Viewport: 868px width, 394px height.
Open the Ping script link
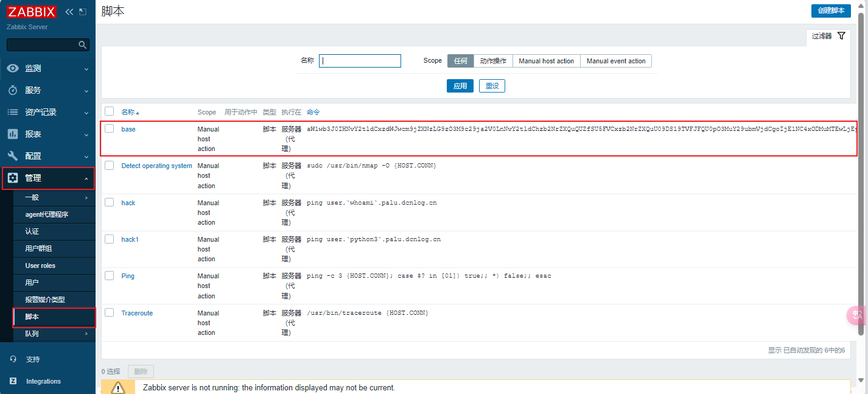coord(128,276)
